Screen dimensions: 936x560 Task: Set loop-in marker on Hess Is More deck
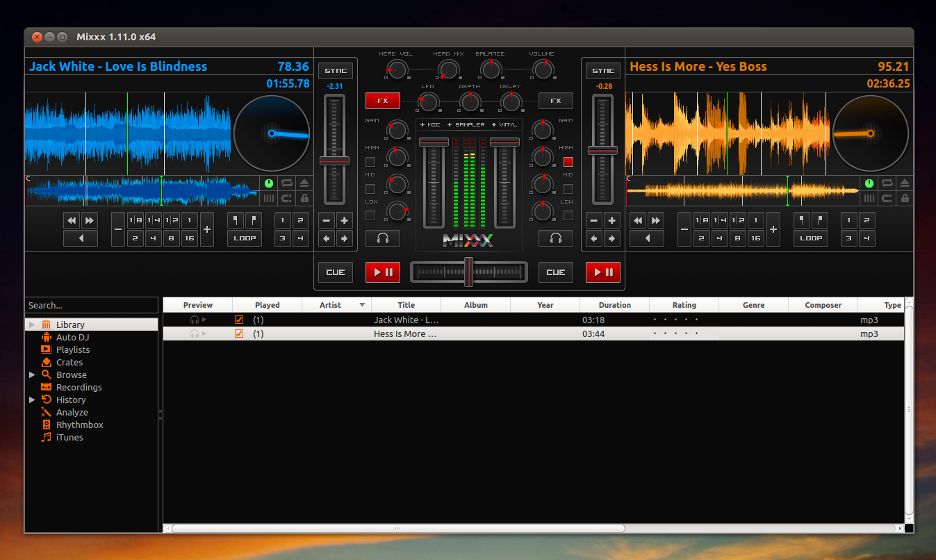pyautogui.click(x=802, y=221)
